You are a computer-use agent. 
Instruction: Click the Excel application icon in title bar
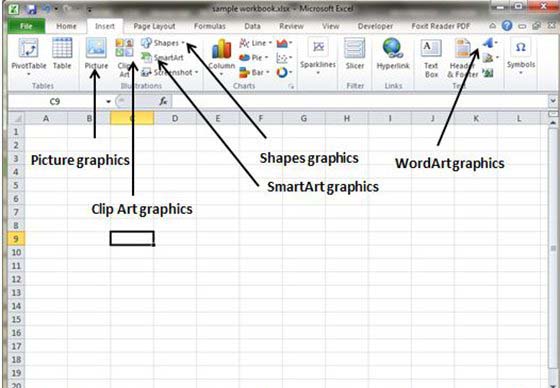pyautogui.click(x=14, y=9)
